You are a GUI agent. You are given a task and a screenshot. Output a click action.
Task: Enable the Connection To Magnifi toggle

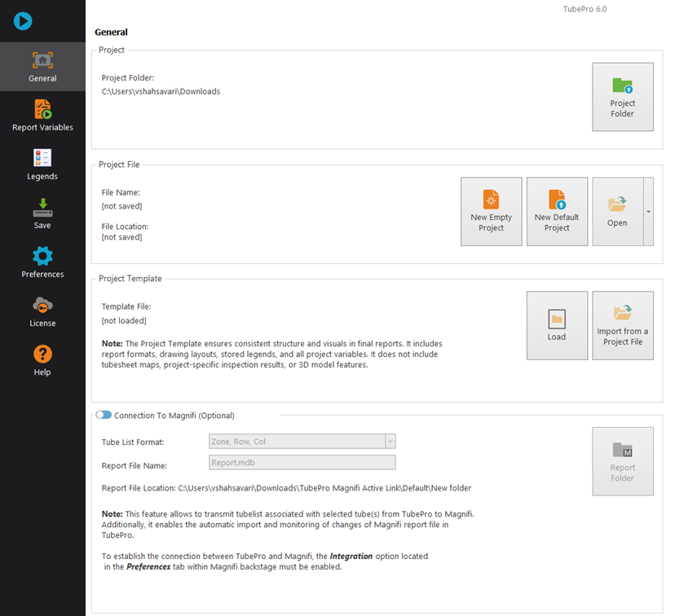pos(104,415)
